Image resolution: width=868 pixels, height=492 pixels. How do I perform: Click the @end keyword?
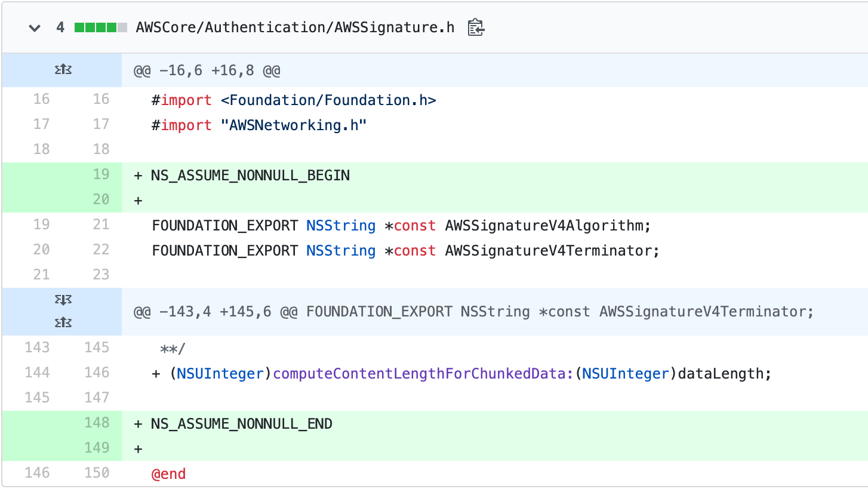(x=168, y=474)
